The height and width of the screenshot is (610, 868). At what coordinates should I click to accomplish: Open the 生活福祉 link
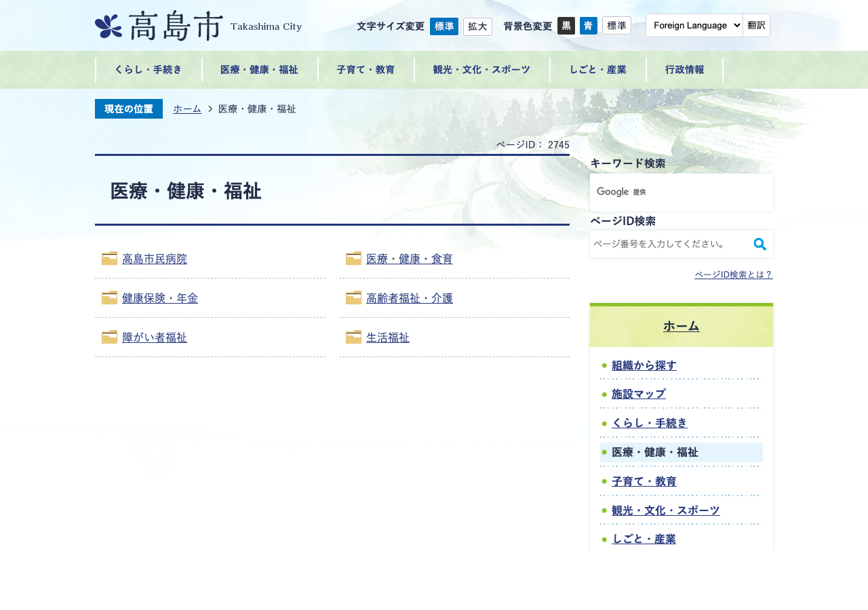click(388, 338)
